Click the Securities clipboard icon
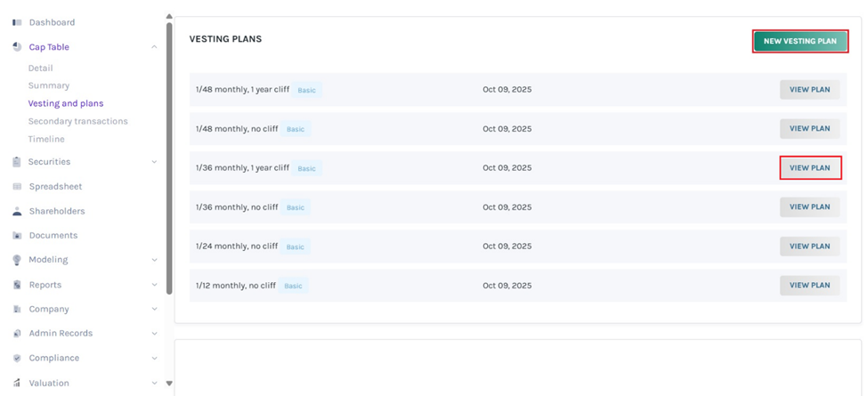Image resolution: width=868 pixels, height=396 pixels. pos(17,162)
